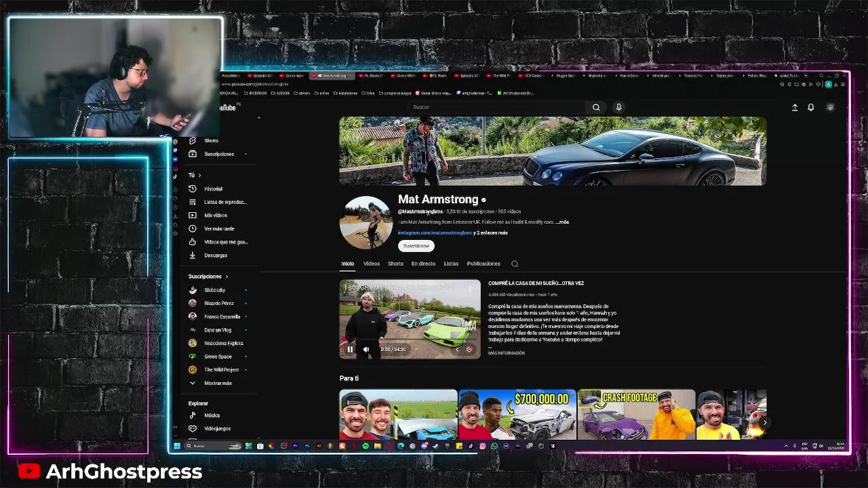Screen dimensions: 868x488
Task: Search within the channel magnifier icon
Action: tap(515, 264)
